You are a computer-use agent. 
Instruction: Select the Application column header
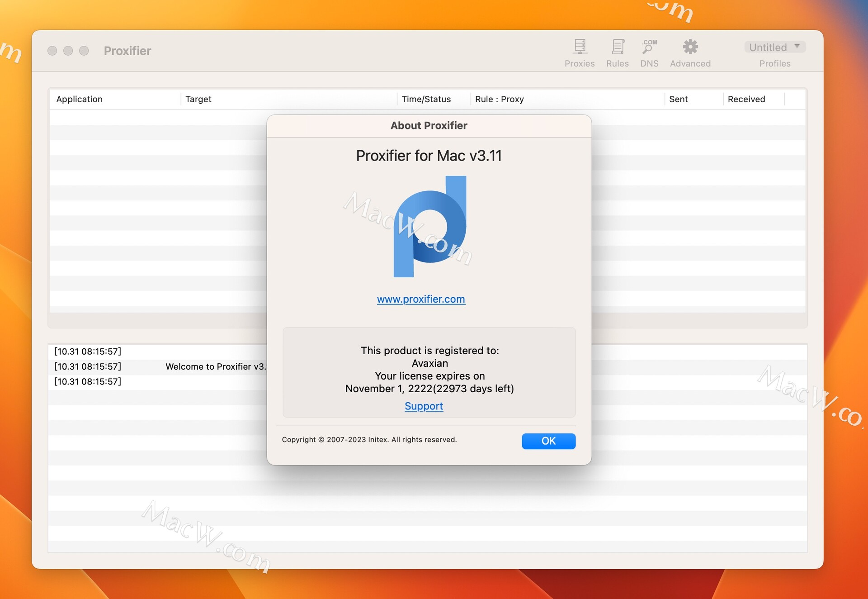click(79, 99)
